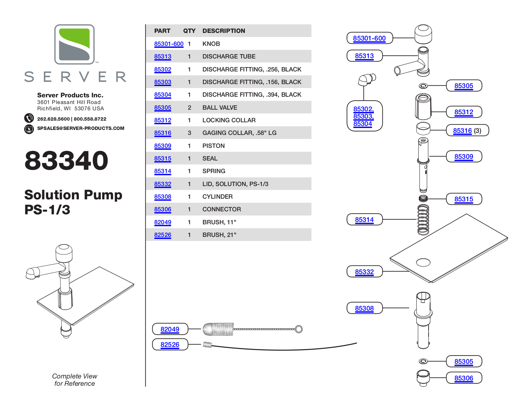The height and width of the screenshot is (411, 532).
Task: Follow the 85308 Cylinder table link
Action: click(x=163, y=197)
